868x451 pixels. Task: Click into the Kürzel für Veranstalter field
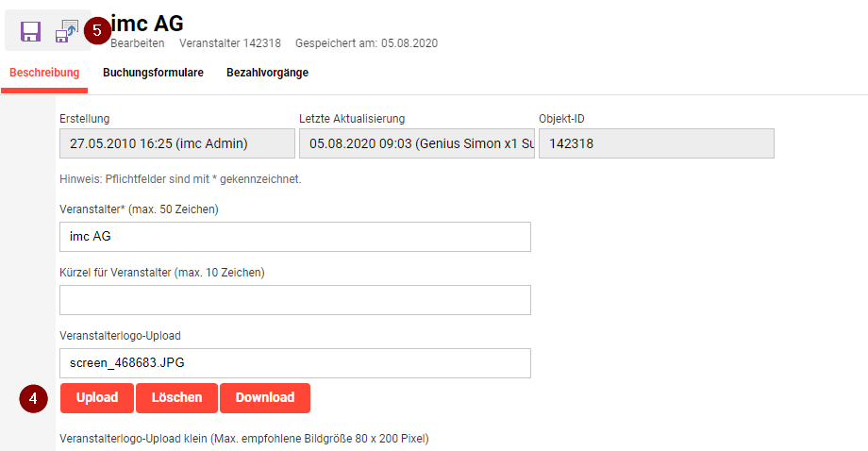(x=294, y=300)
